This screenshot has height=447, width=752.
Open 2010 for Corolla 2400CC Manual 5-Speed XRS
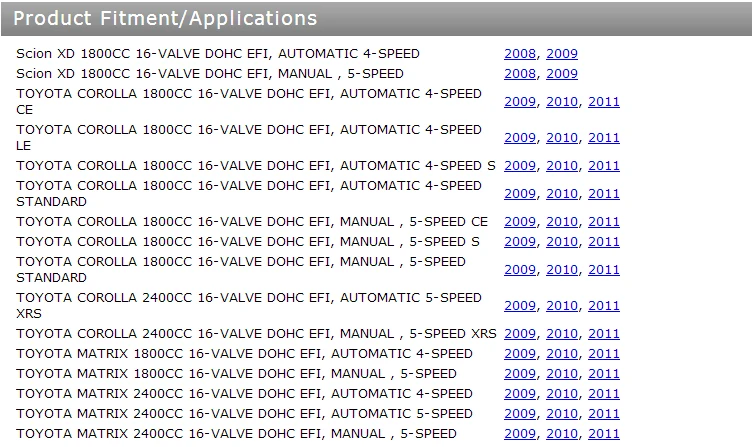[562, 334]
